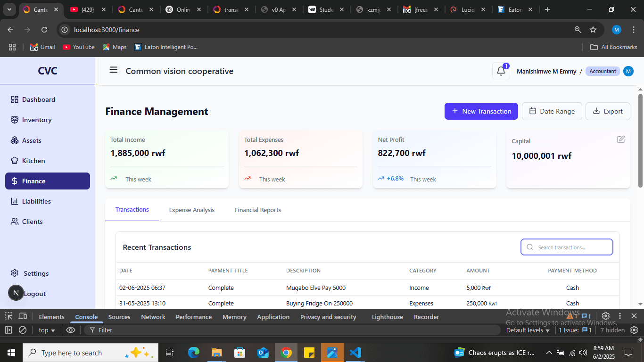Open Inventory from the sidebar
This screenshot has height=362, width=644.
(x=37, y=120)
